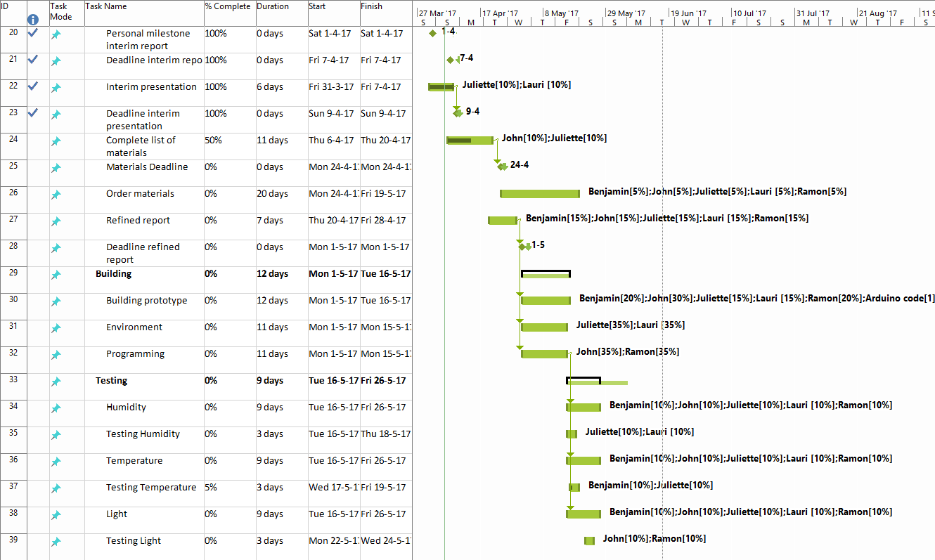Select the Refined report task name
The height and width of the screenshot is (560, 935).
coord(138,221)
